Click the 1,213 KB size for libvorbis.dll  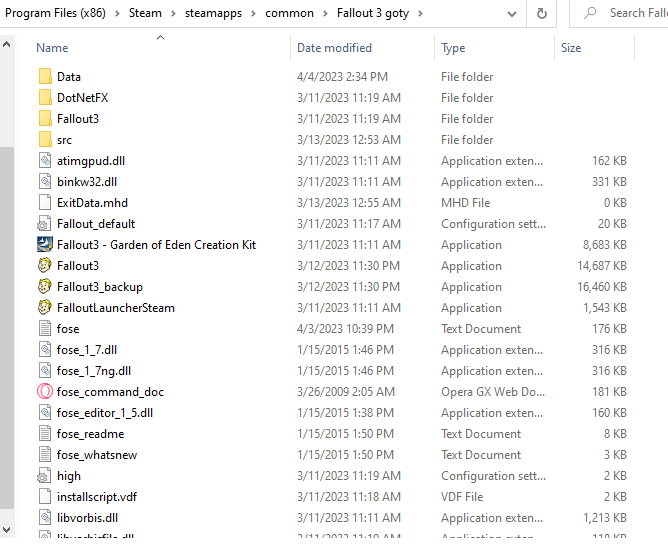click(605, 518)
